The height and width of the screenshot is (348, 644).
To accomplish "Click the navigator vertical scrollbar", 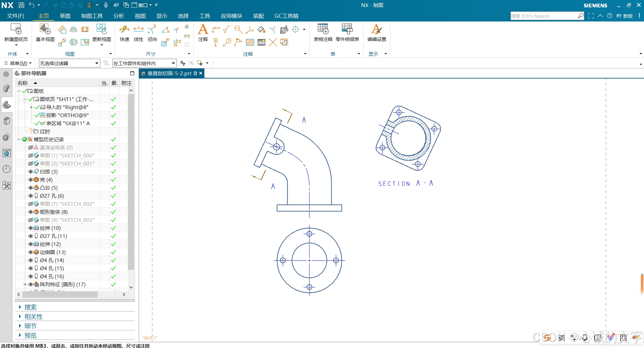I will pyautogui.click(x=131, y=182).
